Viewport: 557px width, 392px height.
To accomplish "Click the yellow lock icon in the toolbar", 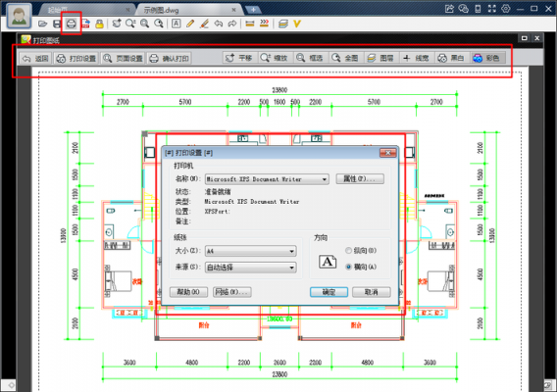I will tap(99, 24).
